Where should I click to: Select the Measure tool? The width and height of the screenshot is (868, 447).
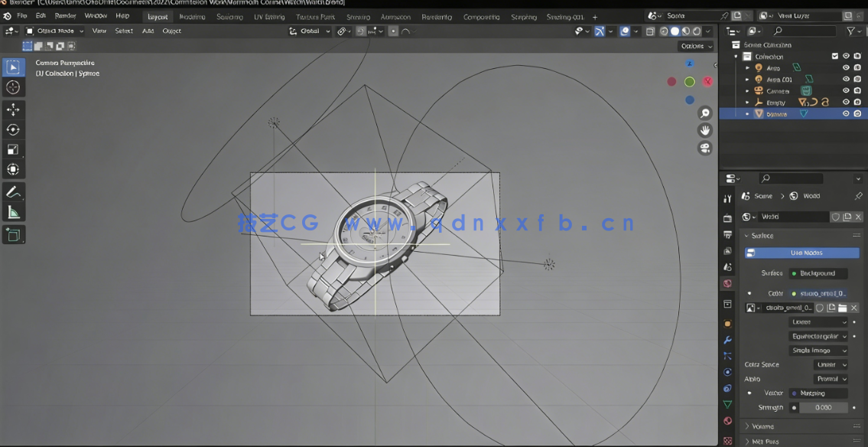(13, 212)
